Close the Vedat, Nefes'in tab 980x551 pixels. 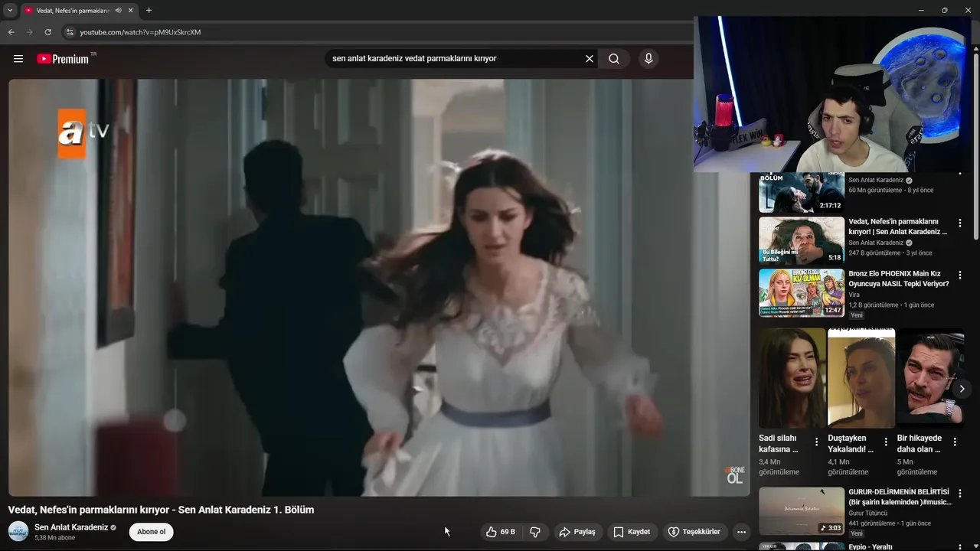coord(131,11)
